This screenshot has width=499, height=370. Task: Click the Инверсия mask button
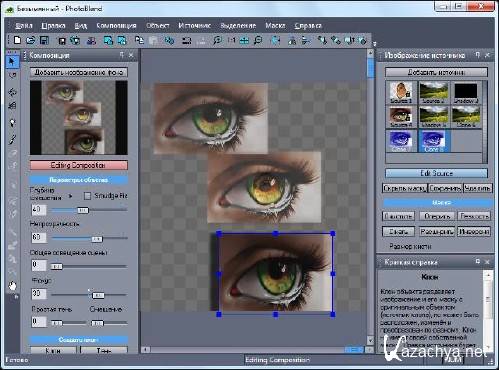point(474,231)
